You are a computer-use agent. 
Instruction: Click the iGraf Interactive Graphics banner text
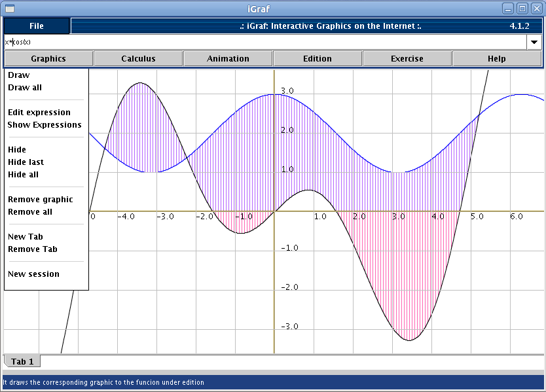(x=331, y=26)
